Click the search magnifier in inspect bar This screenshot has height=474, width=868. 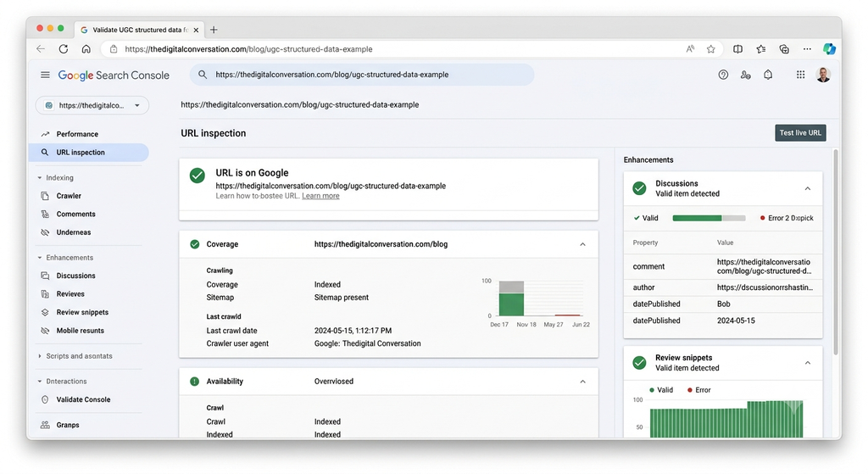[203, 75]
